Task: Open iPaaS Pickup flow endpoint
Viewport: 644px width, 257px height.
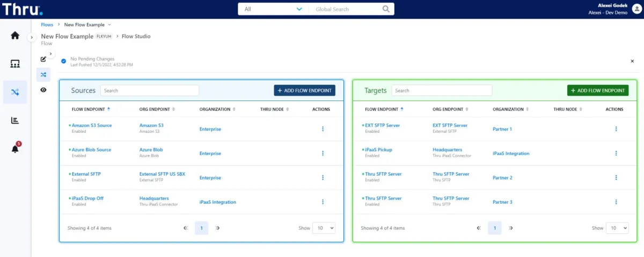Action: coord(378,149)
